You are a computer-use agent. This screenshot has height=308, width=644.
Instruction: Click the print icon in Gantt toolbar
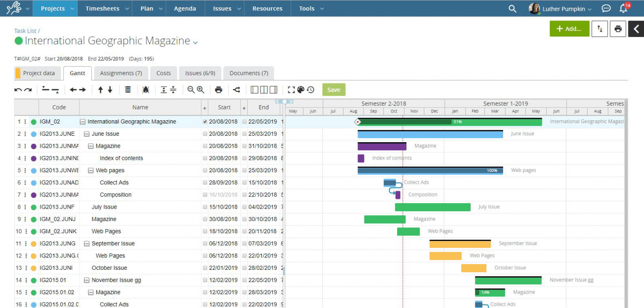[219, 89]
